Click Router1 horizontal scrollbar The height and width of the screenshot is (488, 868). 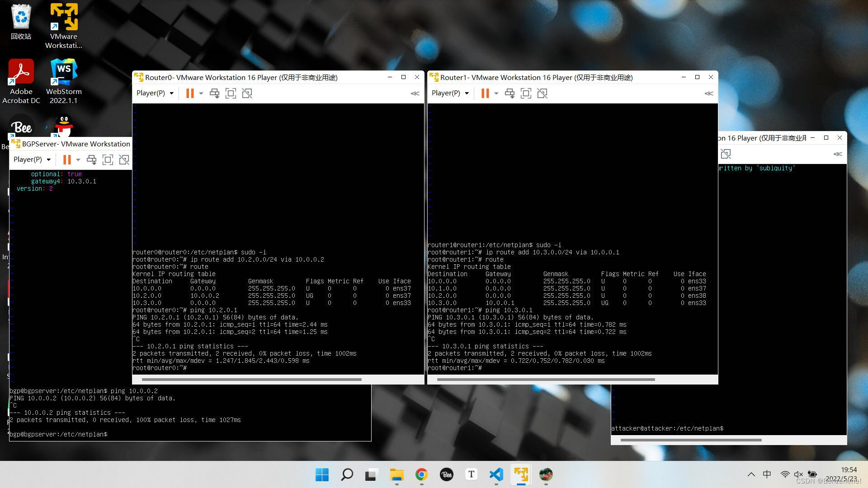(546, 380)
